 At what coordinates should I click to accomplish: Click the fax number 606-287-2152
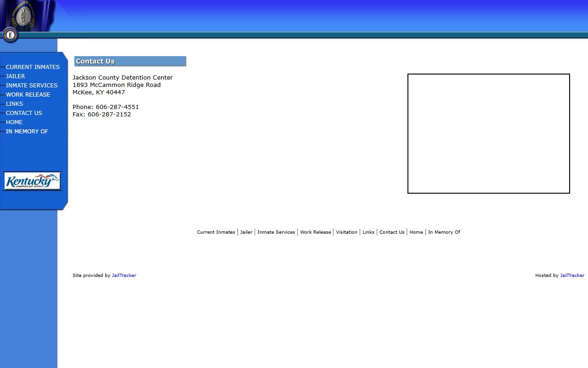(109, 115)
